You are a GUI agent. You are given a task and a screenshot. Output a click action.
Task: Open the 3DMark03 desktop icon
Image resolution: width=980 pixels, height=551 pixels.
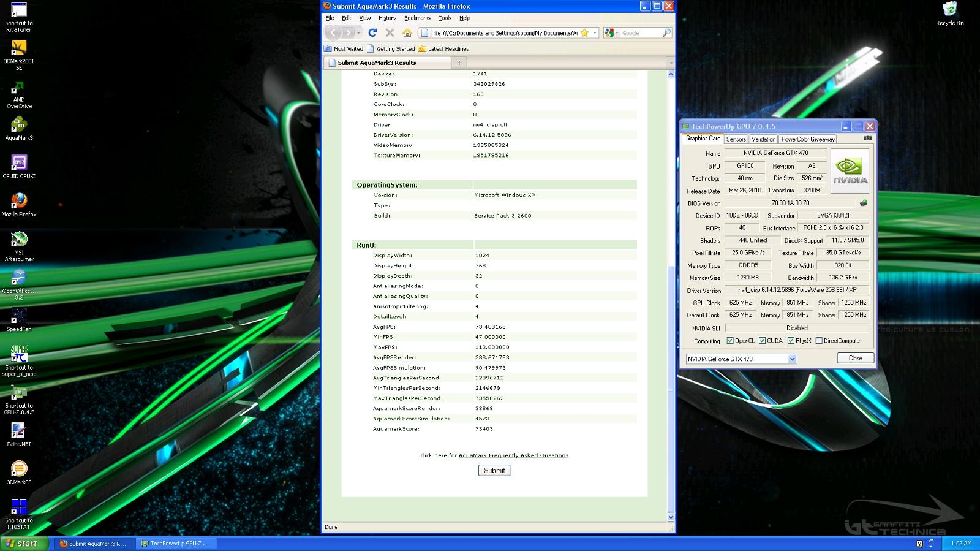(x=19, y=473)
